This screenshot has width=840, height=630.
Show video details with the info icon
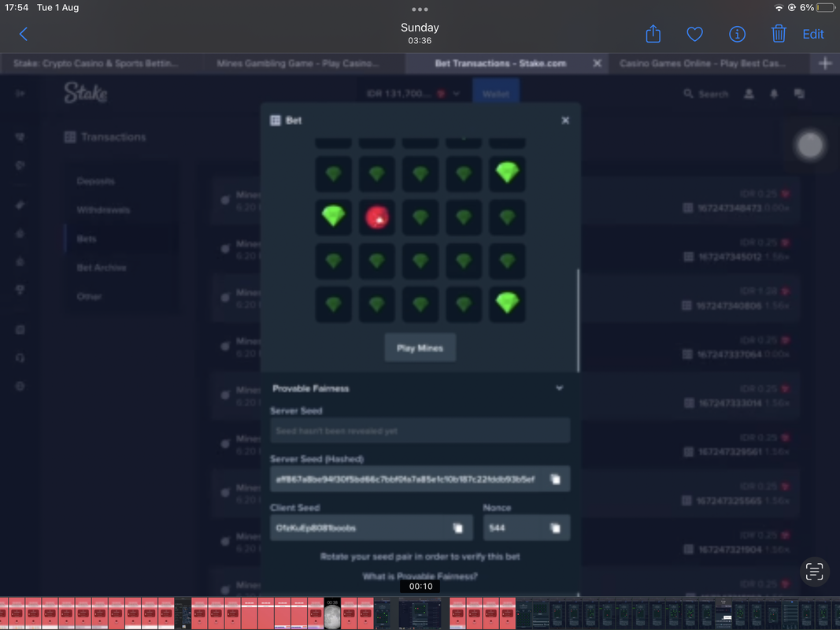(737, 35)
